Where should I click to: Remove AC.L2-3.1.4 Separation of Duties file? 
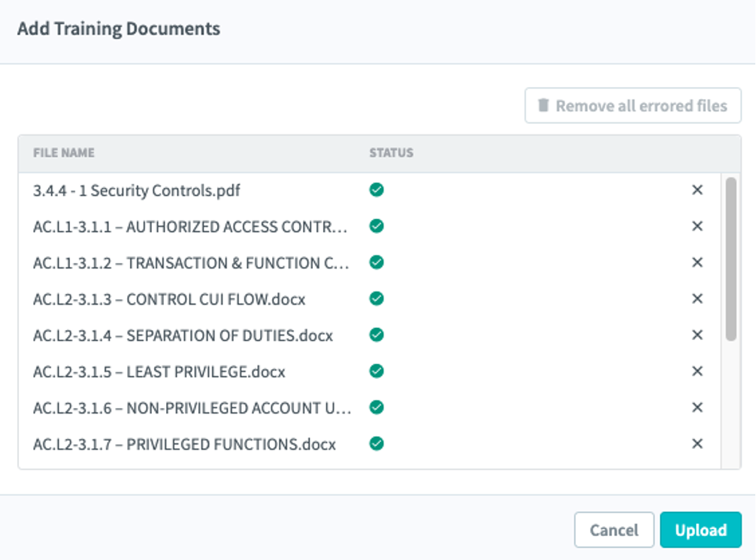click(697, 335)
